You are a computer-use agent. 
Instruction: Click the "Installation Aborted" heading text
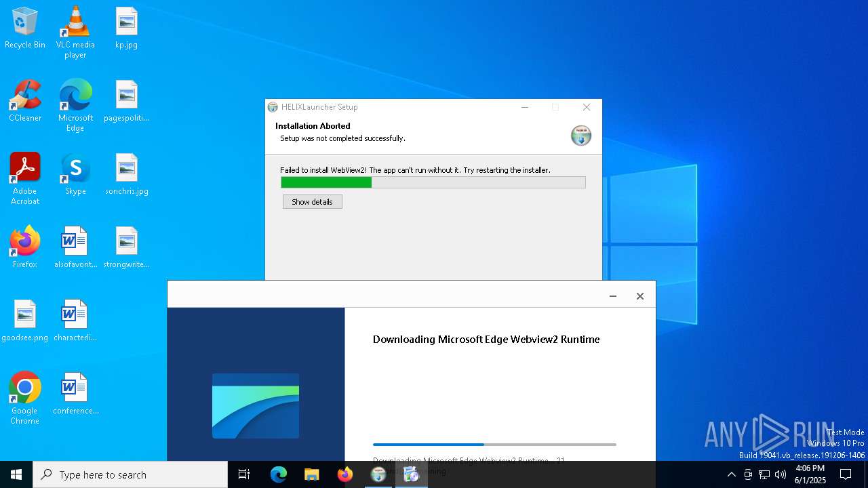(313, 126)
